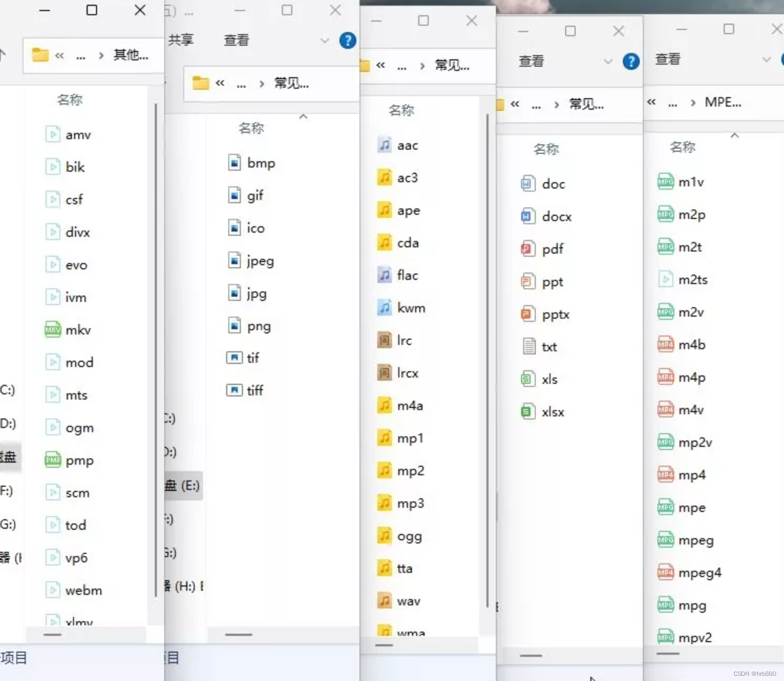Screen dimensions: 784x681
Task: Sort by 名称 header in 其他 window
Action: (69, 99)
